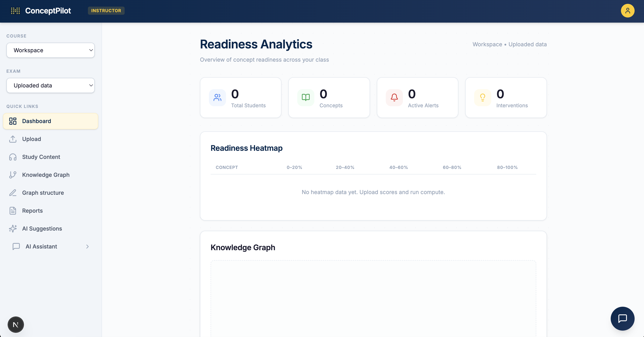Select Graph structure in sidebar
The image size is (644, 337).
(x=43, y=193)
